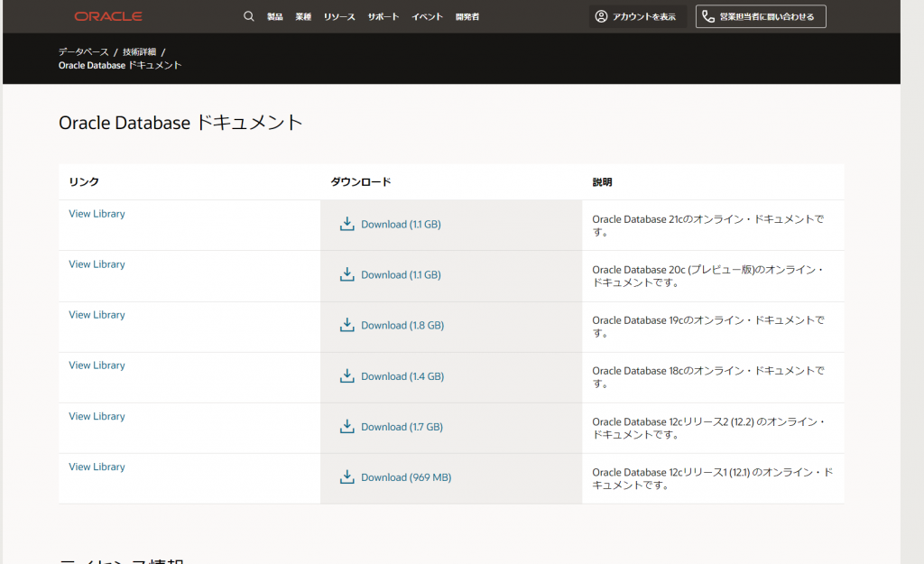This screenshot has width=924, height=564.
Task: Open the 業種 menu
Action: tap(303, 17)
